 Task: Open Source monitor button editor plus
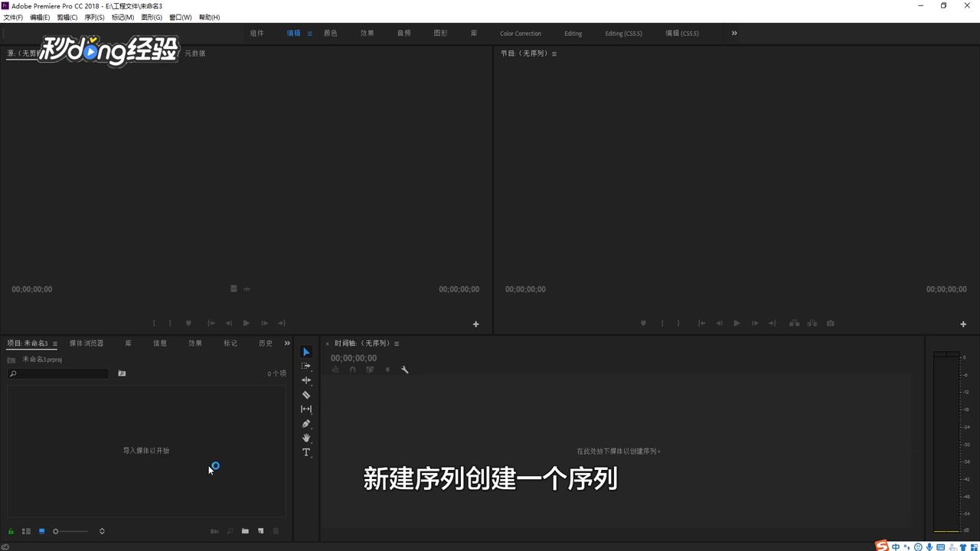click(475, 324)
